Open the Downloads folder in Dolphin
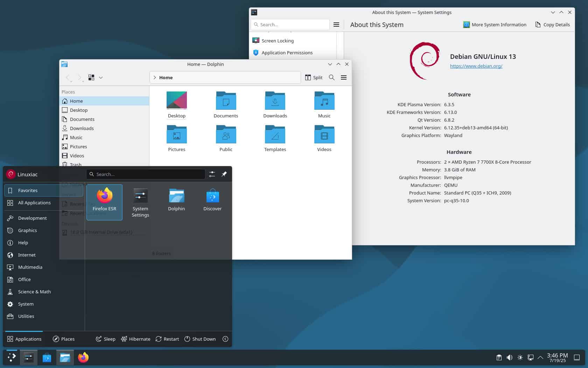This screenshot has height=368, width=588. pyautogui.click(x=275, y=103)
